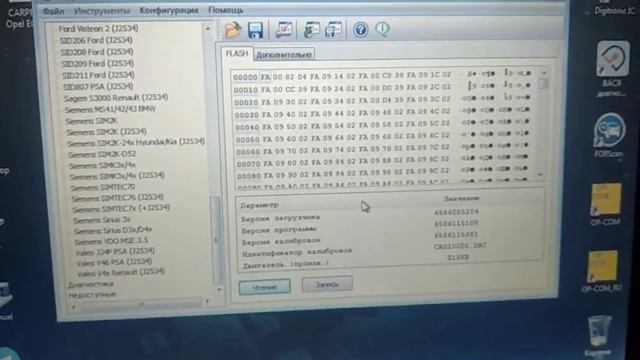Switch to the FLASH tab
The height and width of the screenshot is (360, 640).
[237, 53]
